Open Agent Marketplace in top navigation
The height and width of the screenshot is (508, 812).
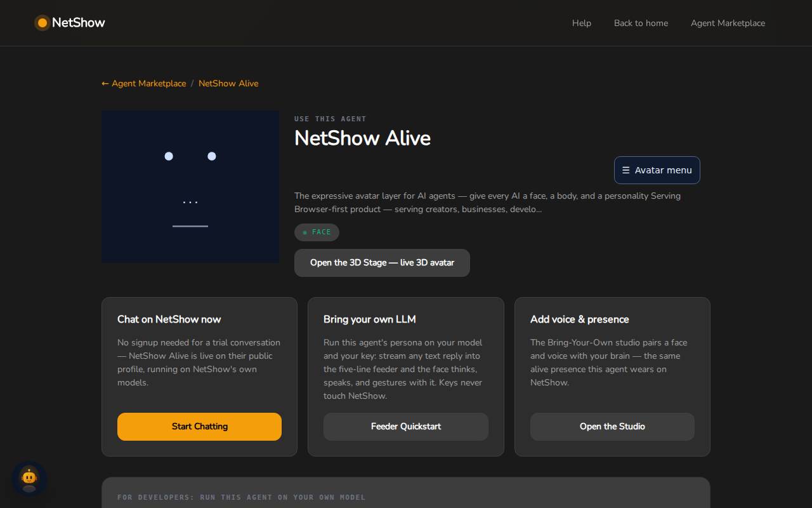click(x=728, y=23)
